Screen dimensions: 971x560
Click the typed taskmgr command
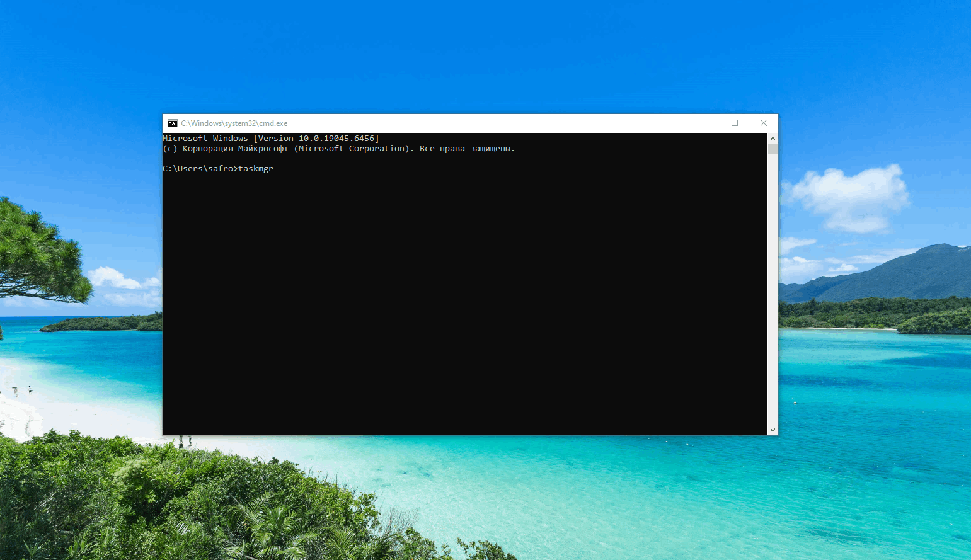(256, 169)
